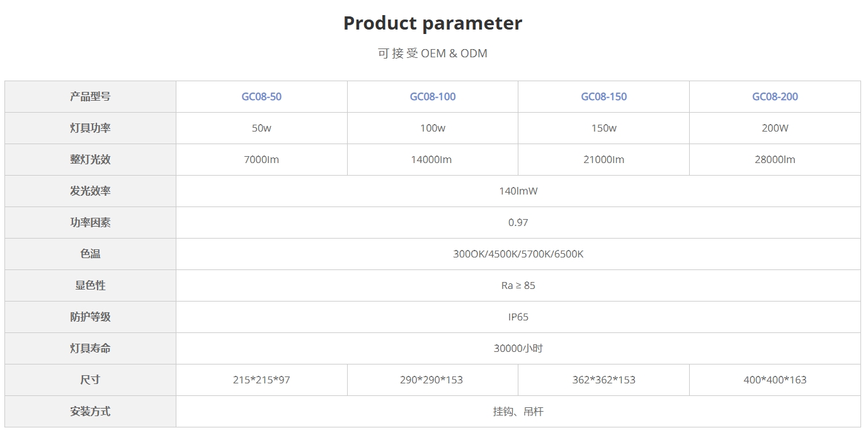Select the 21000lm luminous flux cell
The height and width of the screenshot is (435, 868).
[603, 160]
